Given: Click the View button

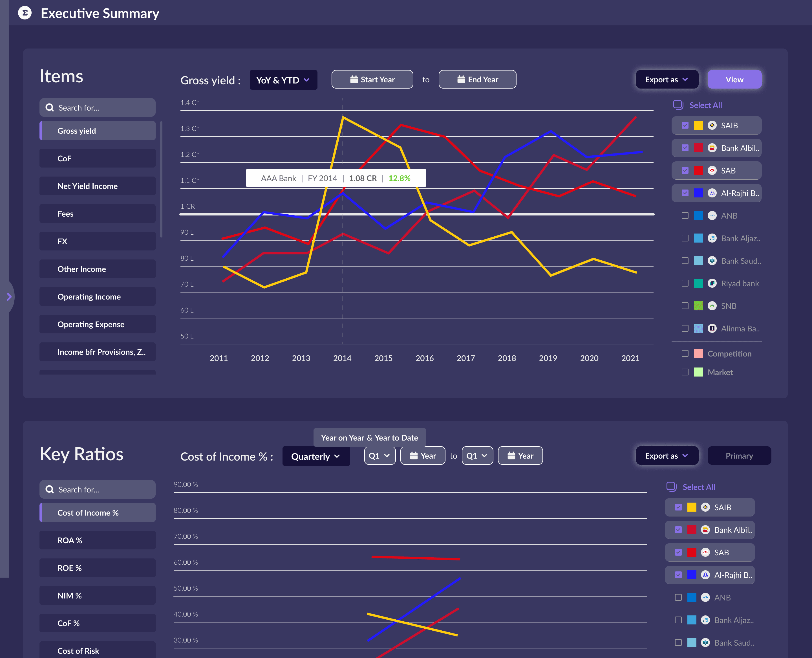Looking at the screenshot, I should [x=734, y=79].
